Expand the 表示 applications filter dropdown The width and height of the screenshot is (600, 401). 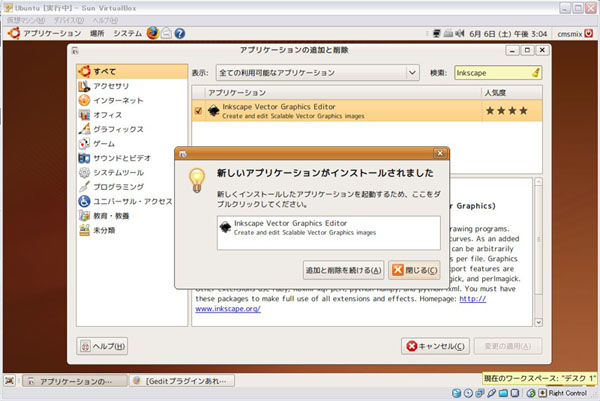(318, 73)
